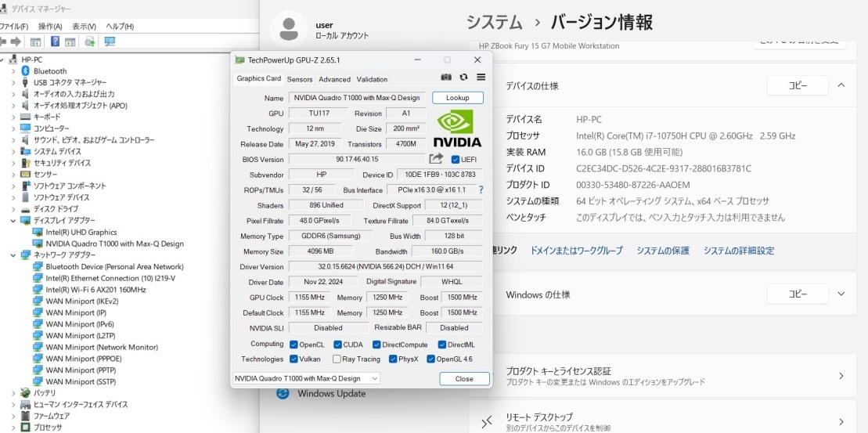Click the NVIDIA logo in GPU-Z
Image resolution: width=868 pixels, height=433 pixels.
click(x=457, y=128)
